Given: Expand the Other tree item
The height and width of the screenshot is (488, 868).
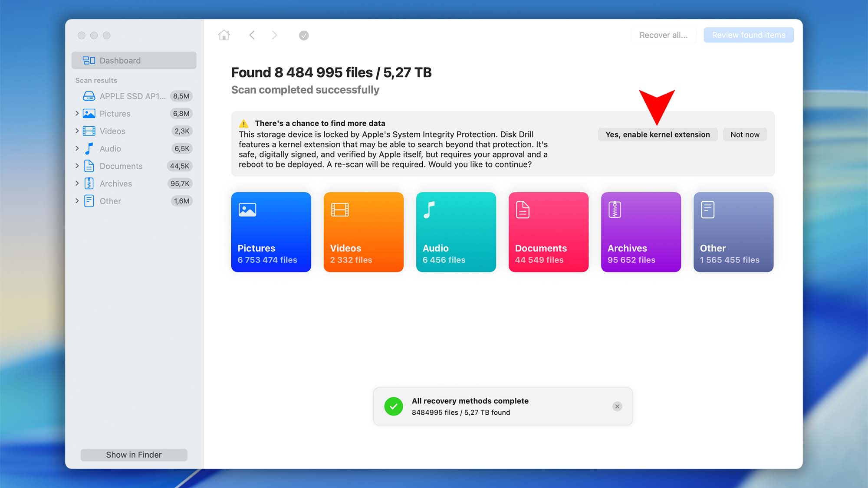Looking at the screenshot, I should click(x=77, y=201).
